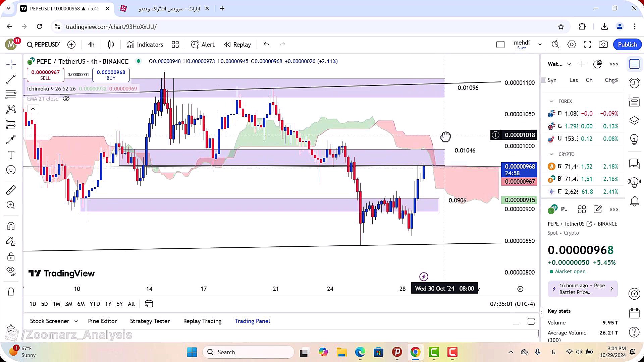644x362 pixels.
Task: Open Chrome from the Windows taskbar
Action: [x=415, y=352]
